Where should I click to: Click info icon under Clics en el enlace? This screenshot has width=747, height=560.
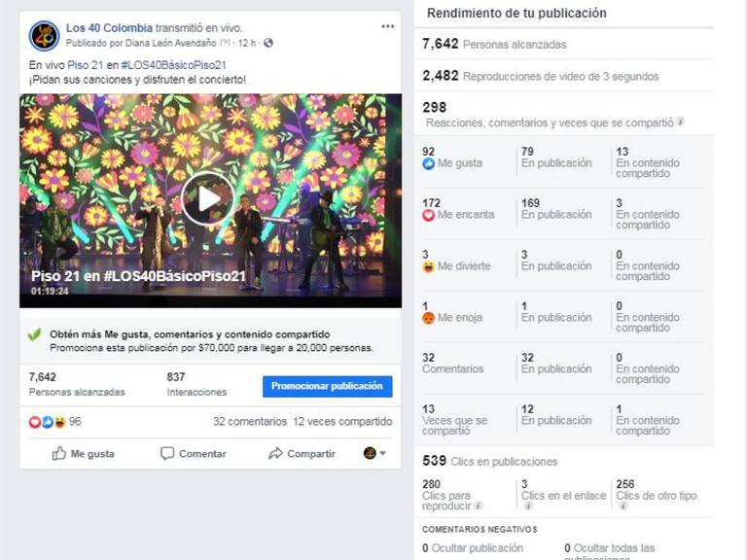click(527, 507)
